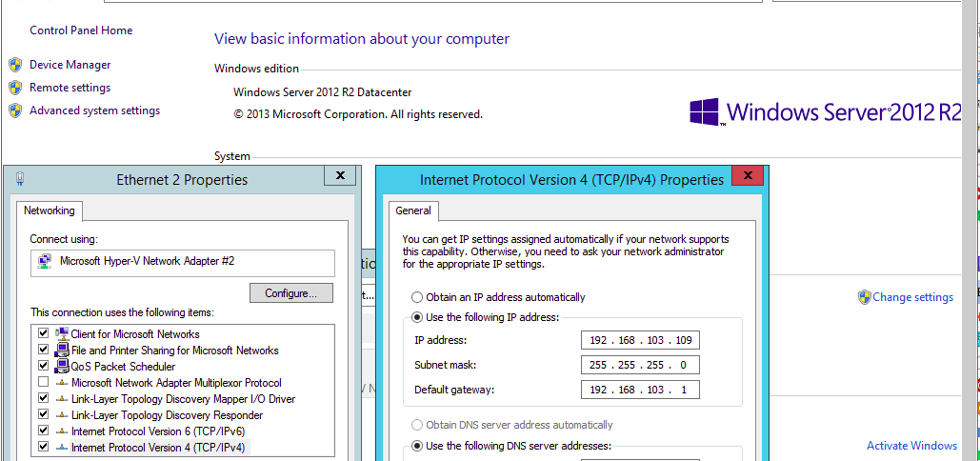The width and height of the screenshot is (980, 461).
Task: Click the Internet Protocol Version 4 item icon
Action: pyautogui.click(x=62, y=448)
